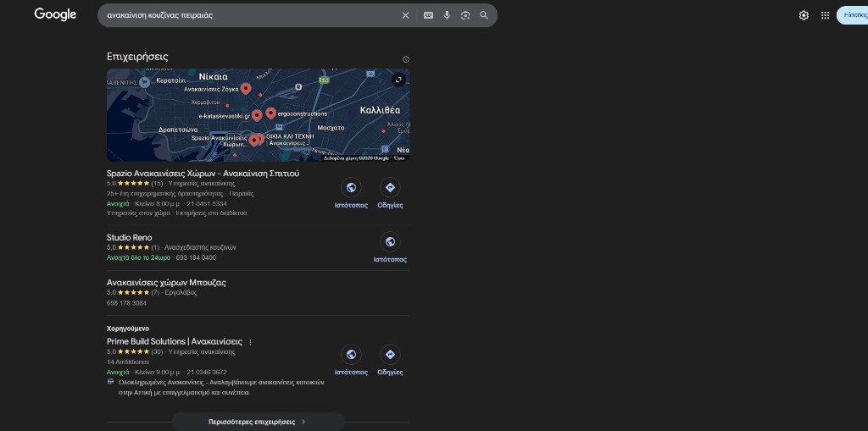
Task: Get Οδηγίες for Prime Build Solutions
Action: pos(390,361)
